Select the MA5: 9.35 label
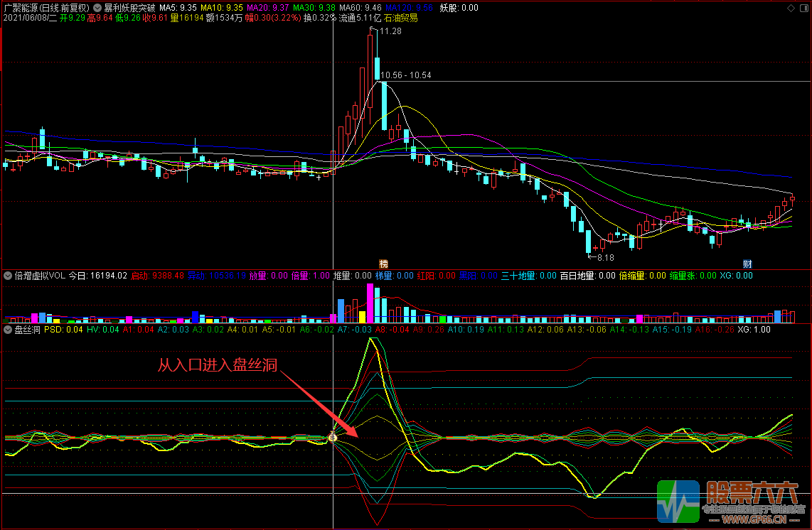 178,8
